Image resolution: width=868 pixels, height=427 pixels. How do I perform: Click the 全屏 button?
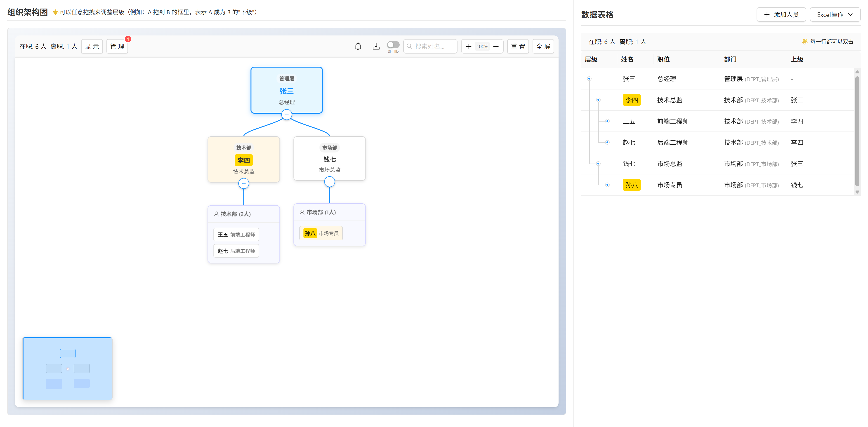coord(543,47)
